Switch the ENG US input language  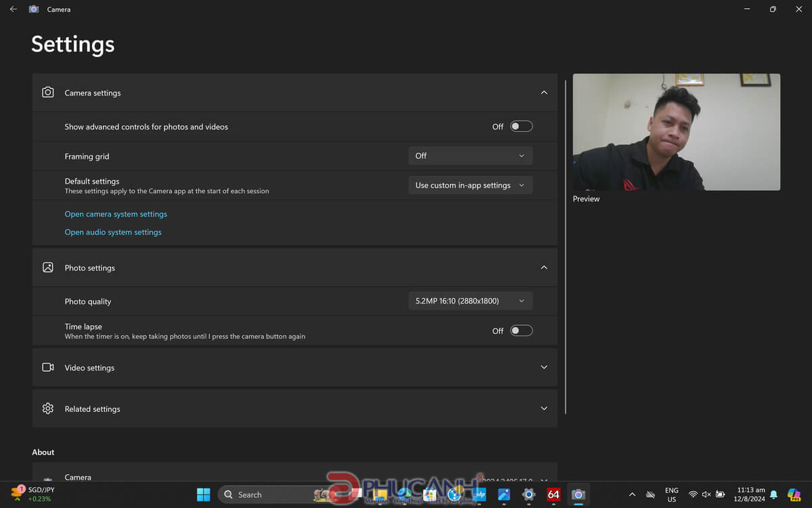(671, 494)
